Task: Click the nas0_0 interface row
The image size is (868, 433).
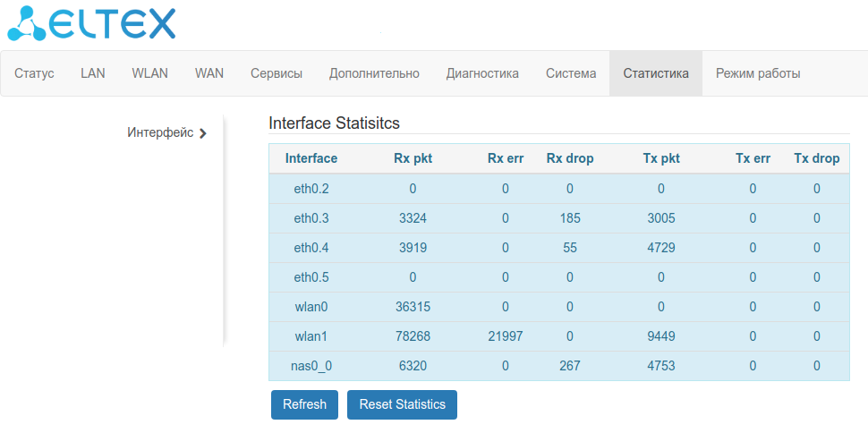Action: (x=311, y=366)
